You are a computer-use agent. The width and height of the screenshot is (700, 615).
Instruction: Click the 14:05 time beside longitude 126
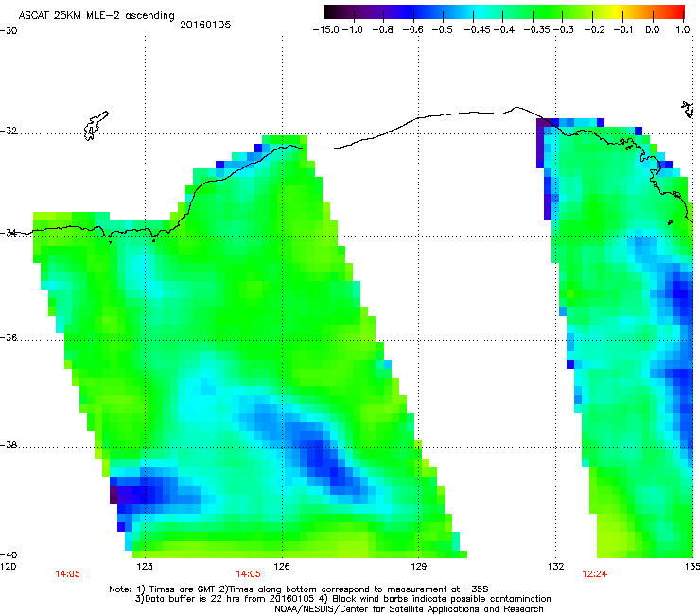pyautogui.click(x=248, y=574)
